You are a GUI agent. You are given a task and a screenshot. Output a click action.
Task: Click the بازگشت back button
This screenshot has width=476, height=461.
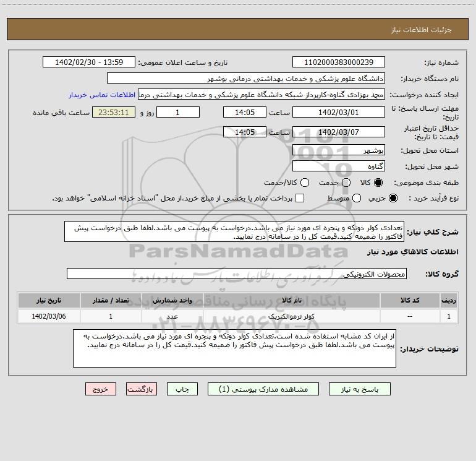(x=142, y=389)
